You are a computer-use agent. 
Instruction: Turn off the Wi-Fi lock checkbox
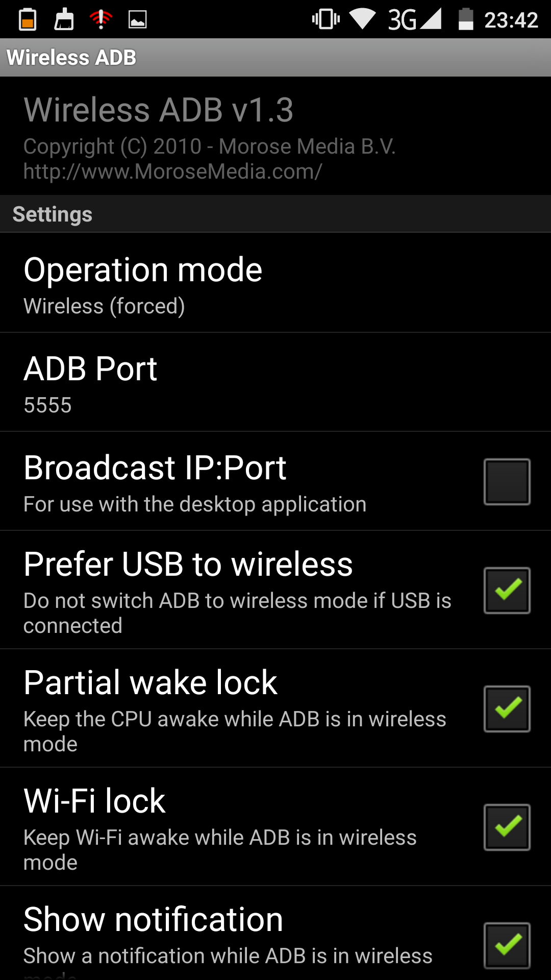point(507,827)
